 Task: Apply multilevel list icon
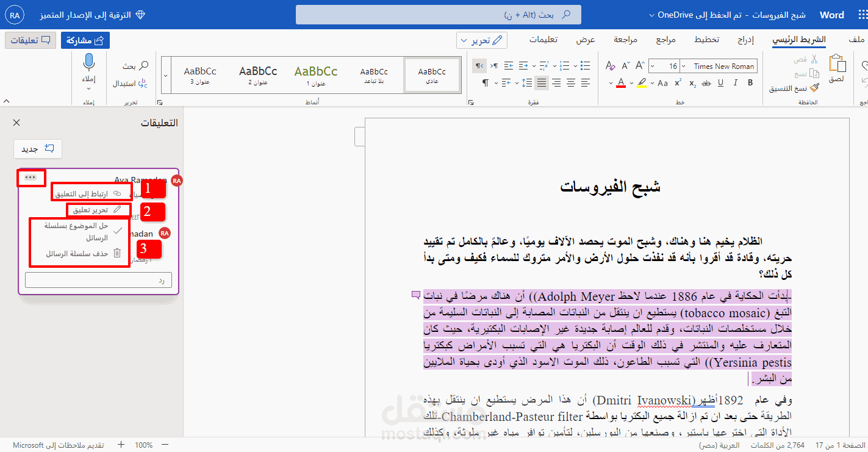point(543,65)
